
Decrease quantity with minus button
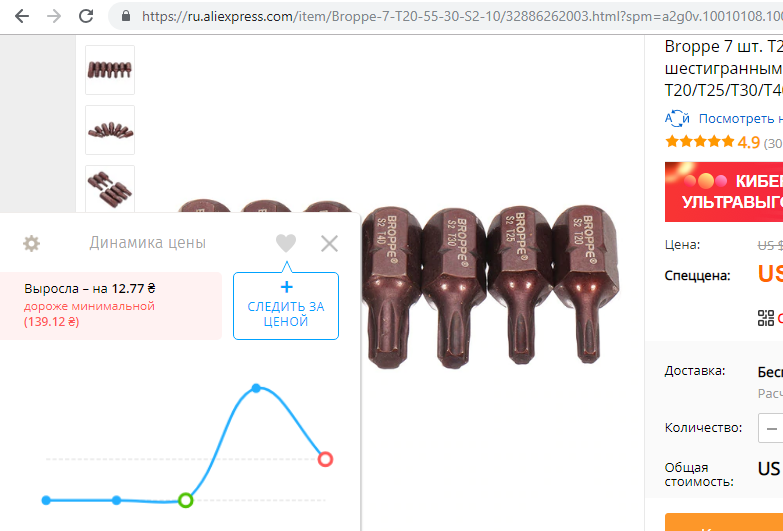click(x=772, y=428)
